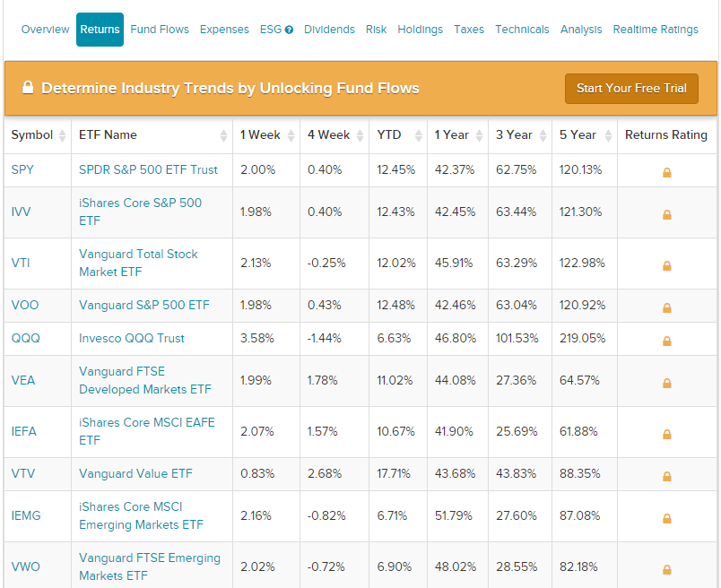Sort by 1 Week returns arrows
721x588 pixels.
tap(291, 135)
